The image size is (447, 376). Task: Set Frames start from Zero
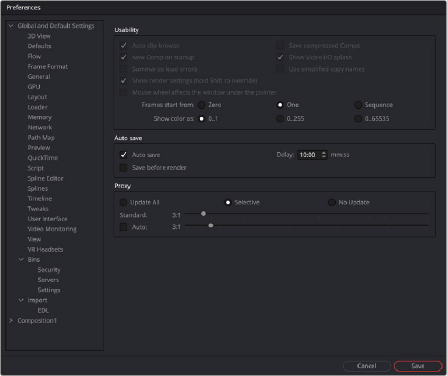click(202, 105)
